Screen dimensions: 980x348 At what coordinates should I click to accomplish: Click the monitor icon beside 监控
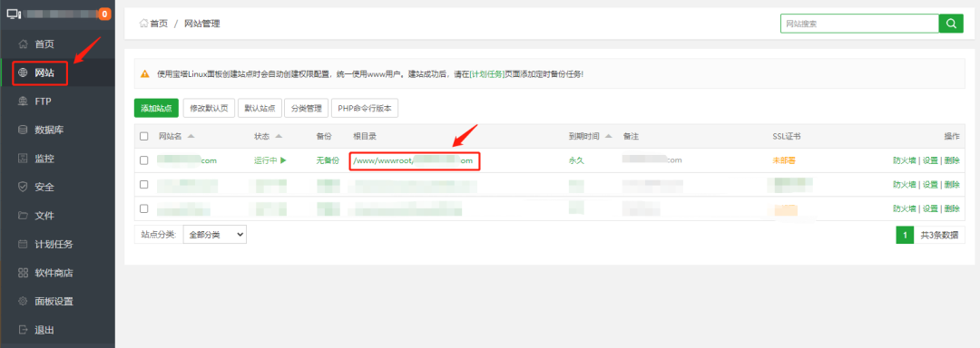pyautogui.click(x=23, y=159)
